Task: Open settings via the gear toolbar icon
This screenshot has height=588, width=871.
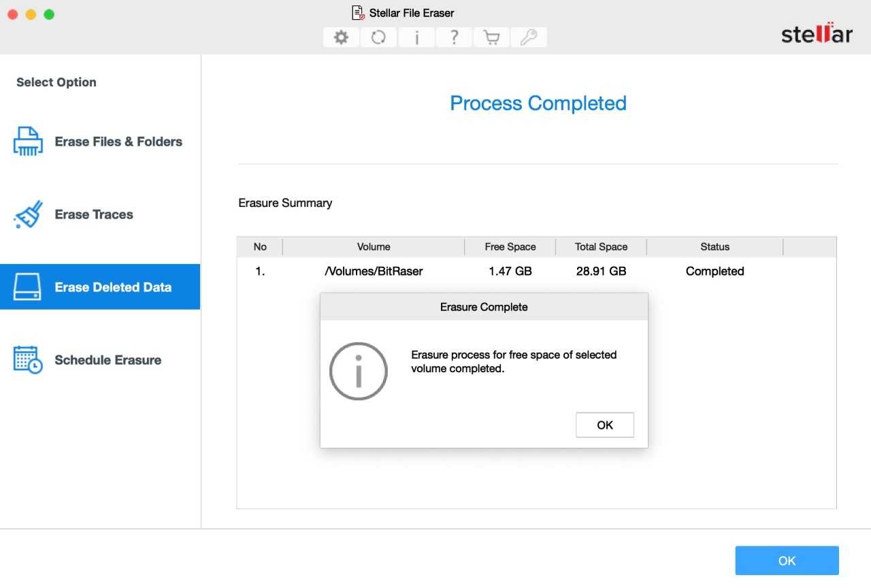Action: [342, 37]
